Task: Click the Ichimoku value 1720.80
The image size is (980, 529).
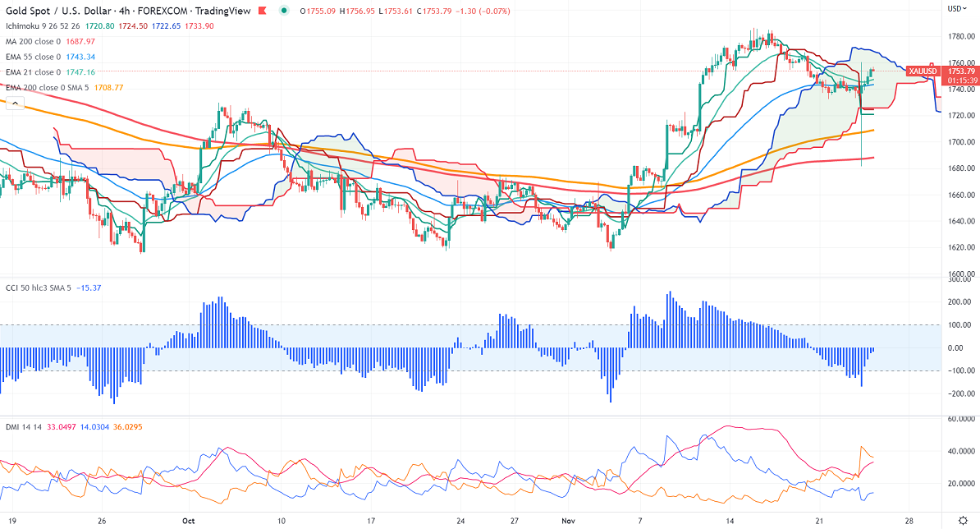Action: click(100, 26)
